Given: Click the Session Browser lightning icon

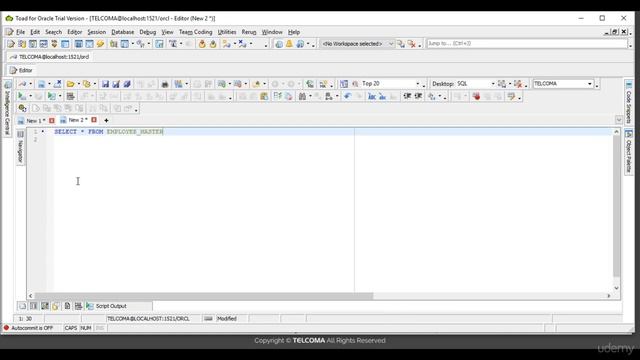Looking at the screenshot, I should 100,44.
